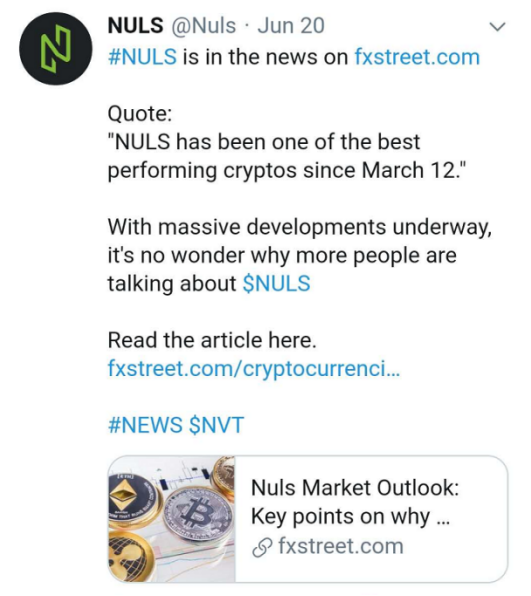Open the NULS profile avatar
Screen dimensions: 531x596
click(x=55, y=48)
